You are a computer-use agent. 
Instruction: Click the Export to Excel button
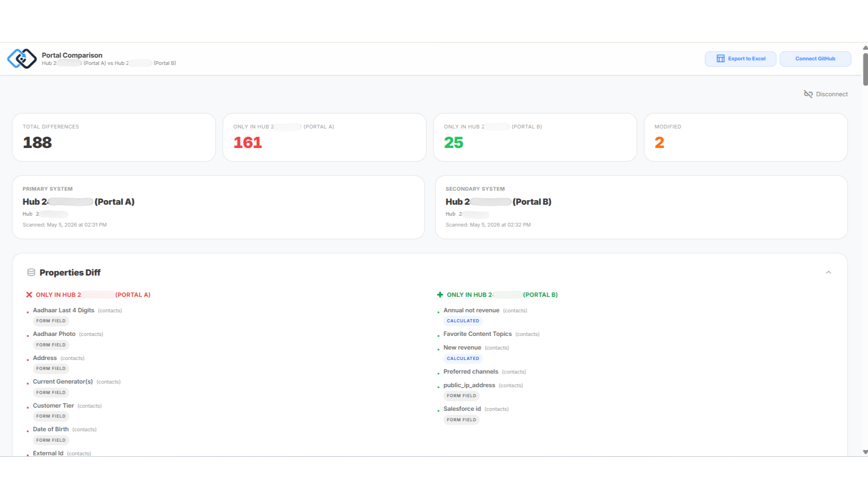(x=740, y=59)
